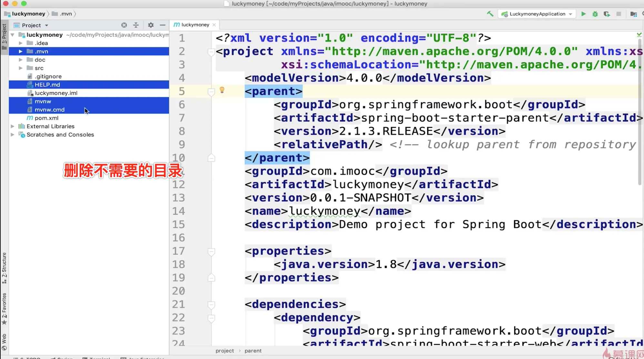The width and height of the screenshot is (644, 359).
Task: Click the editor vertical scrollbar
Action: click(639, 111)
